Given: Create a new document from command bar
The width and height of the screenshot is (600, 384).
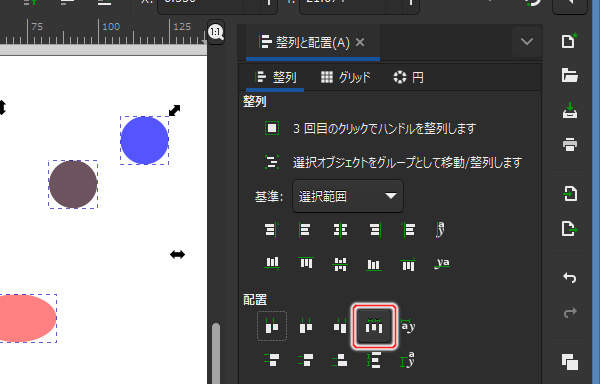Looking at the screenshot, I should [569, 41].
